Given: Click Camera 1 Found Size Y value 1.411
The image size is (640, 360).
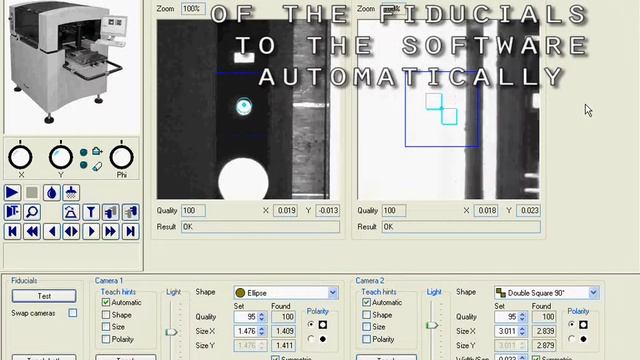Looking at the screenshot, I should 284,345.
